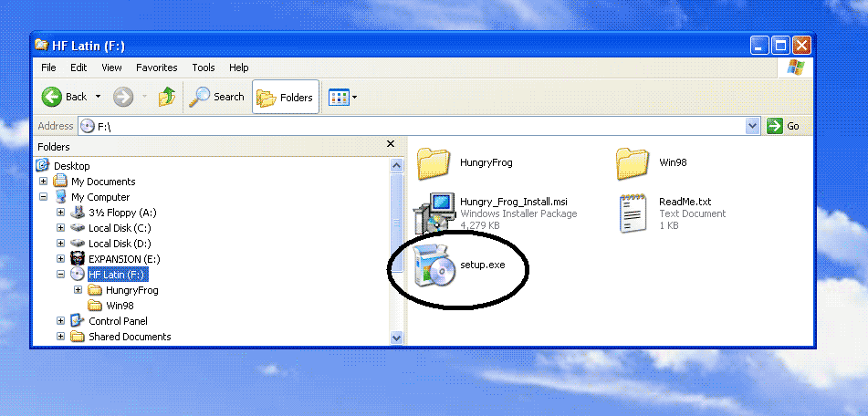868x416 pixels.
Task: Close the Folders side panel
Action: [x=391, y=145]
